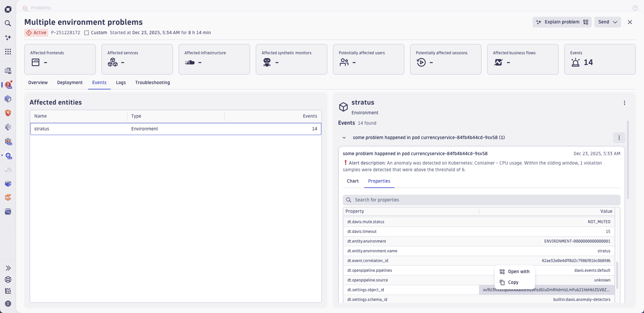Choose Copy from the context menu
This screenshot has height=313, width=644.
(513, 283)
